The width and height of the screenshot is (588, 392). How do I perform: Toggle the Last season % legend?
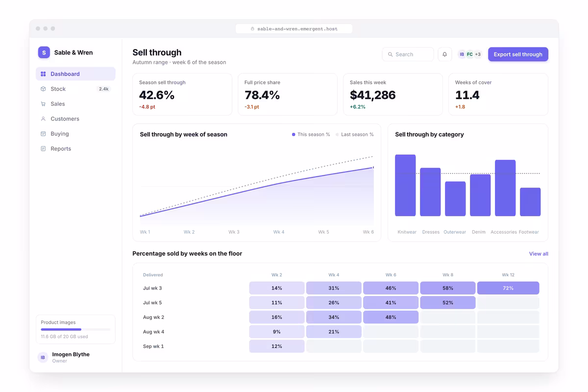tap(355, 134)
